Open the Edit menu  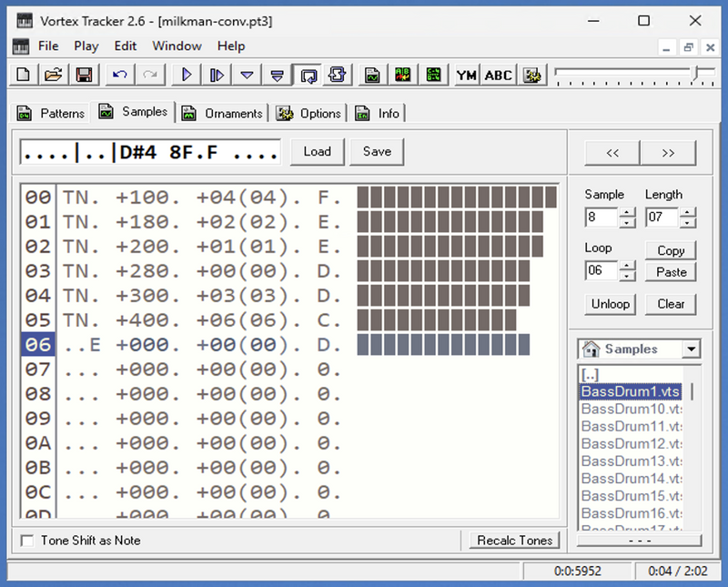point(126,46)
